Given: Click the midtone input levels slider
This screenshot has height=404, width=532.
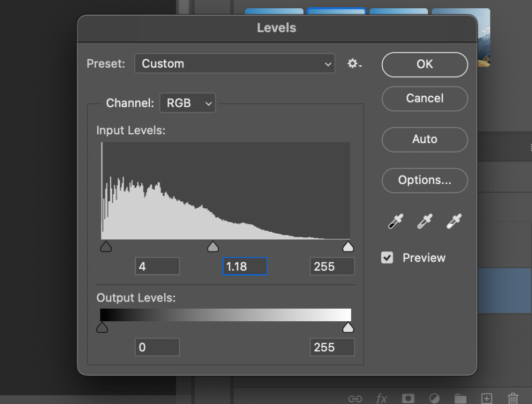Looking at the screenshot, I should 213,247.
